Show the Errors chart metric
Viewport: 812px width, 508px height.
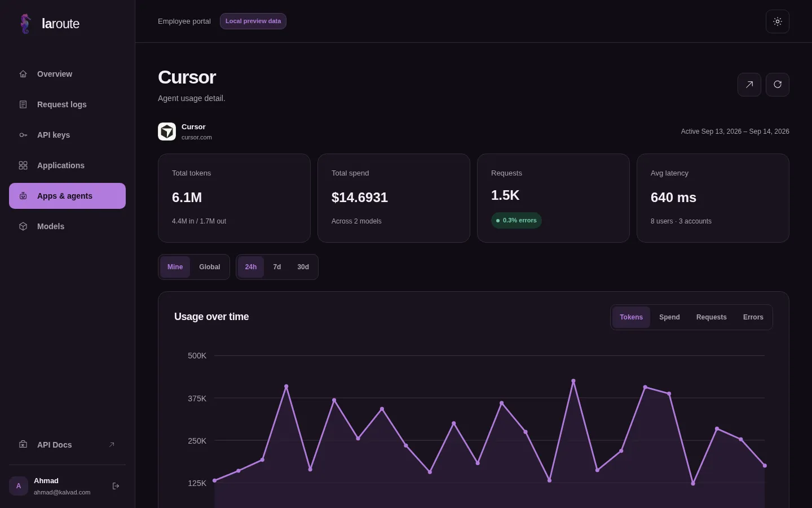pos(753,317)
